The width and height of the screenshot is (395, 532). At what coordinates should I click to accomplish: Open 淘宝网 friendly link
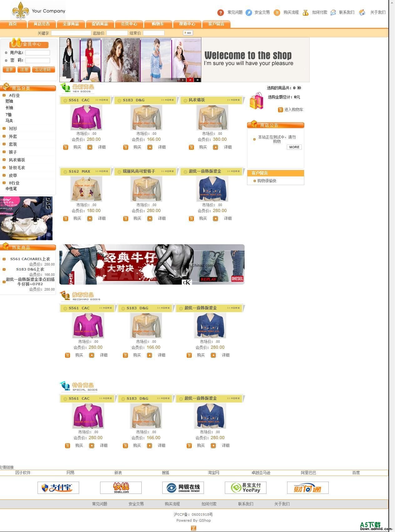pyautogui.click(x=214, y=473)
